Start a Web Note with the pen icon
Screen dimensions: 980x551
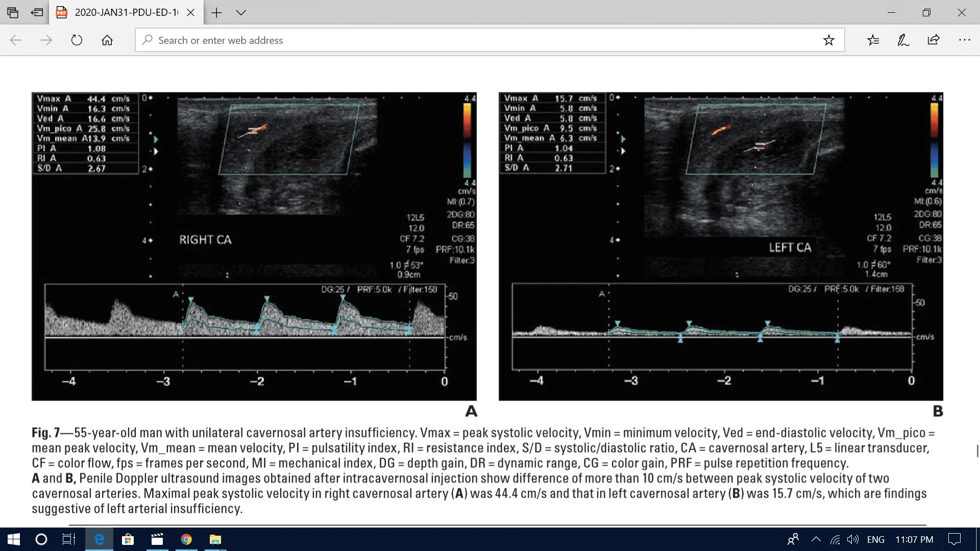[903, 40]
